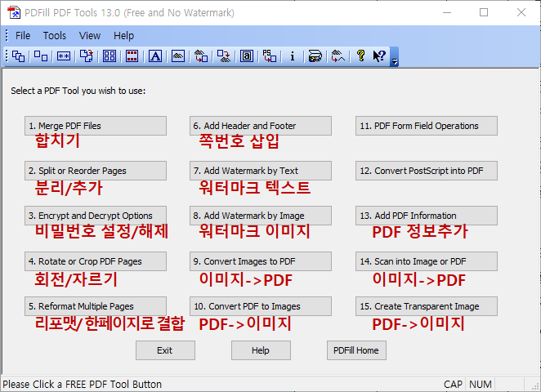This screenshot has width=541, height=392.
Task: Choose 15. Create Transparent Image
Action: pyautogui.click(x=427, y=306)
